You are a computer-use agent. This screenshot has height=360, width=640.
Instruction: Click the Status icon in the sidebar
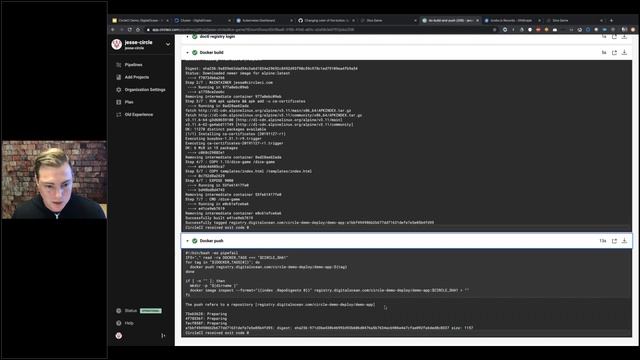point(118,311)
